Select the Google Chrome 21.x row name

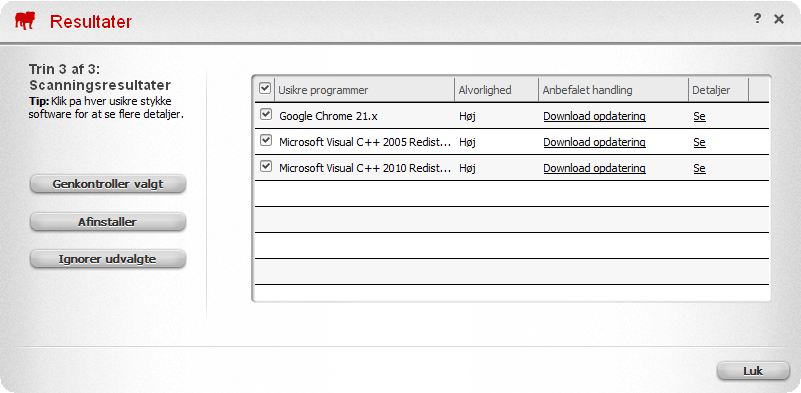(x=328, y=116)
